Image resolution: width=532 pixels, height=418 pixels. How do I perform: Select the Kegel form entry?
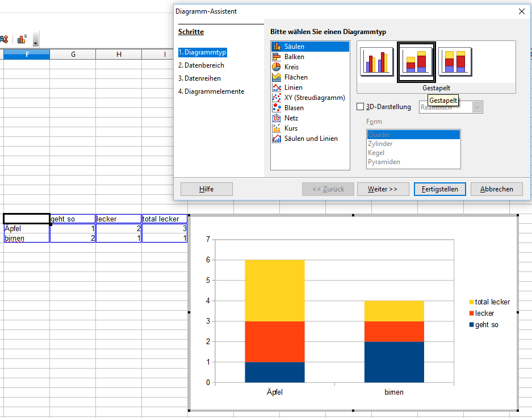[413, 153]
